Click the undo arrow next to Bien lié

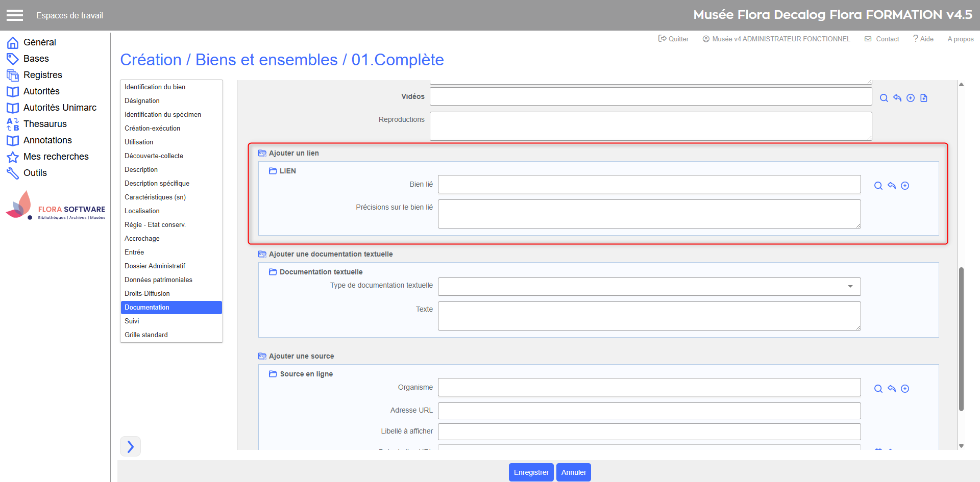coord(891,186)
